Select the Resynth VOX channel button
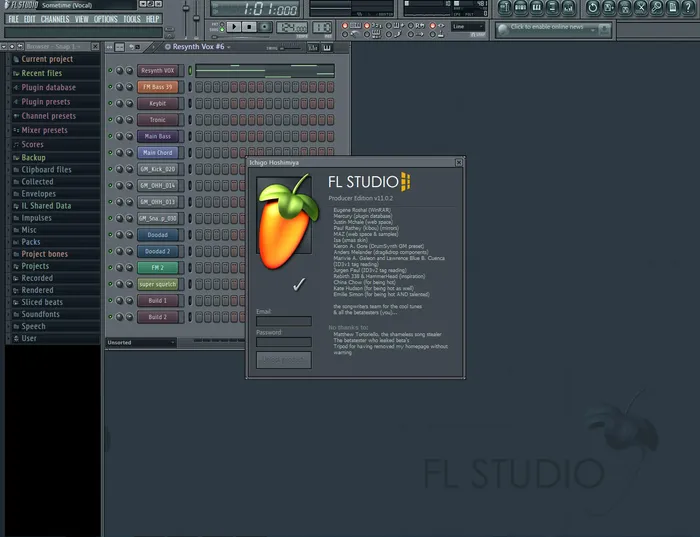Viewport: 700px width, 537px height. click(x=158, y=71)
